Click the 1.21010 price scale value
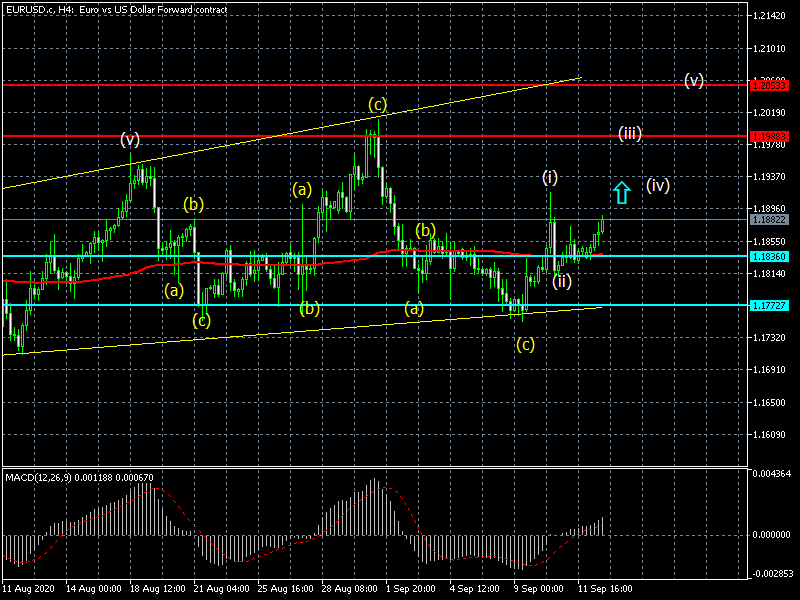This screenshot has width=800, height=600. [x=769, y=49]
